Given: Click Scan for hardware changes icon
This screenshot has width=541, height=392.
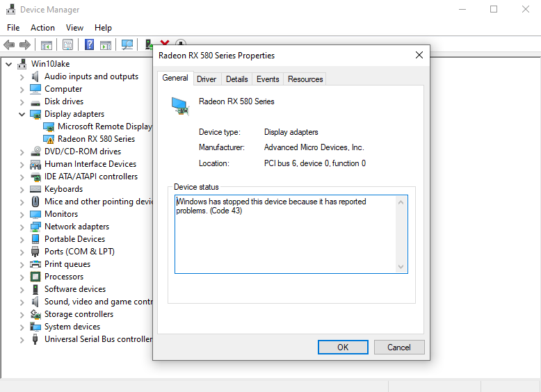Looking at the screenshot, I should [x=127, y=44].
